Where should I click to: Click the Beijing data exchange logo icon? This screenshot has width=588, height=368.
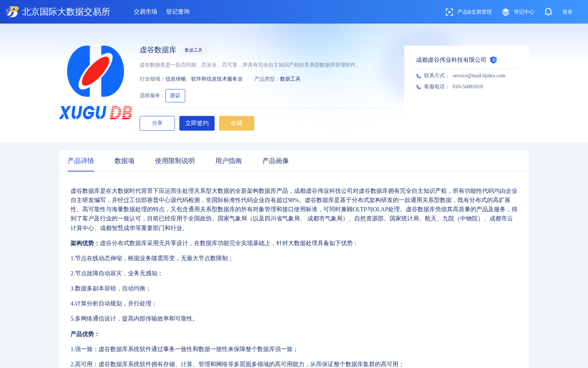(12, 12)
